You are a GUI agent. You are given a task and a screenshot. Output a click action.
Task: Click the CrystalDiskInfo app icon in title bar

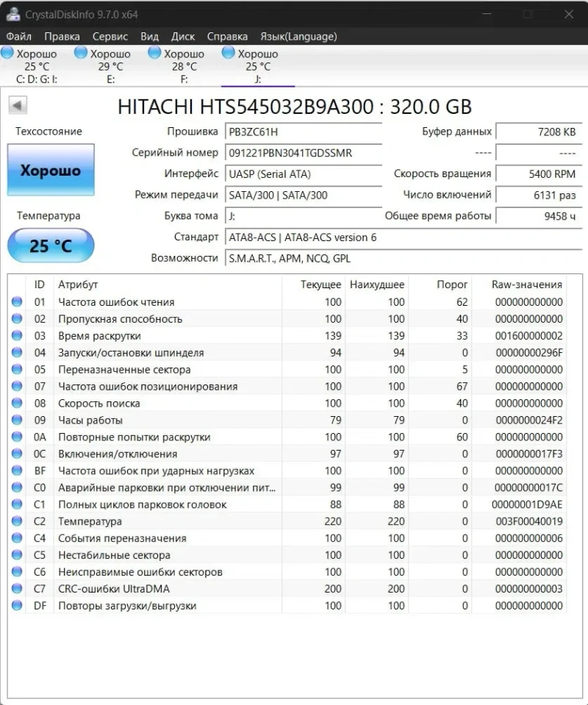point(13,14)
